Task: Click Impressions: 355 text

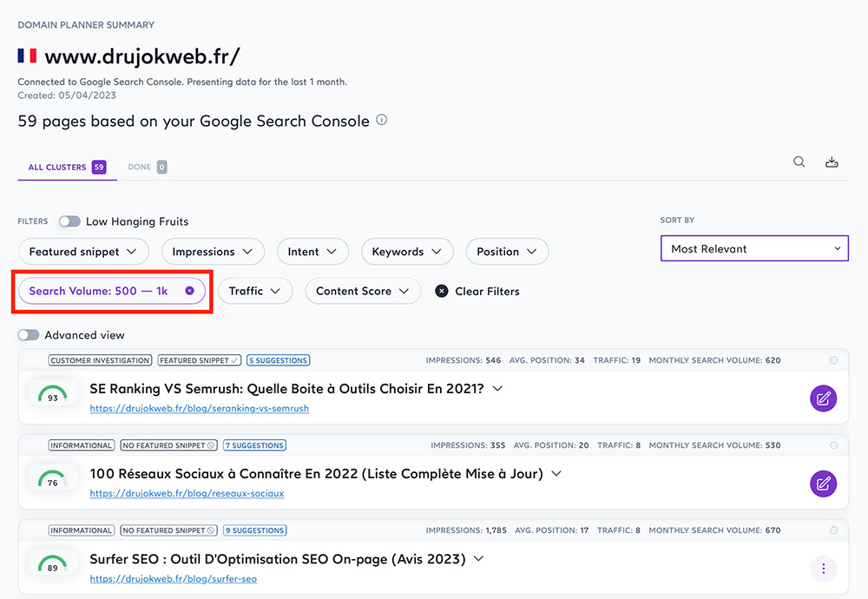Action: tap(469, 445)
